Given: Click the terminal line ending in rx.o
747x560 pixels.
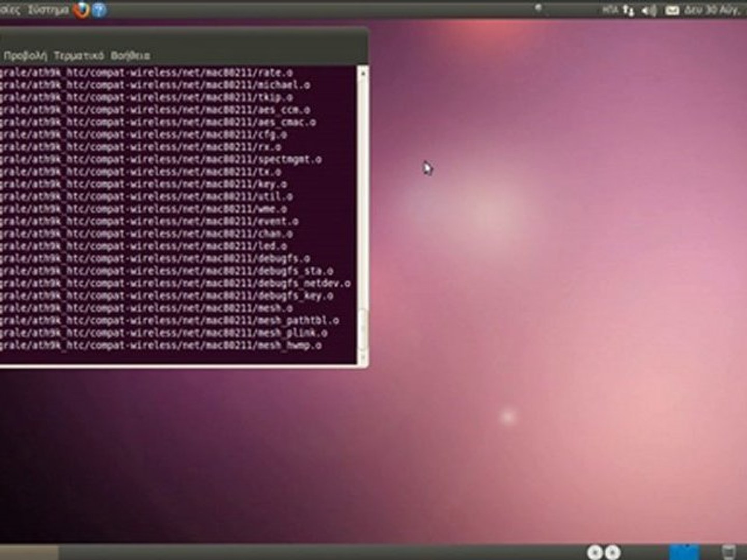Looking at the screenshot, I should [x=141, y=147].
